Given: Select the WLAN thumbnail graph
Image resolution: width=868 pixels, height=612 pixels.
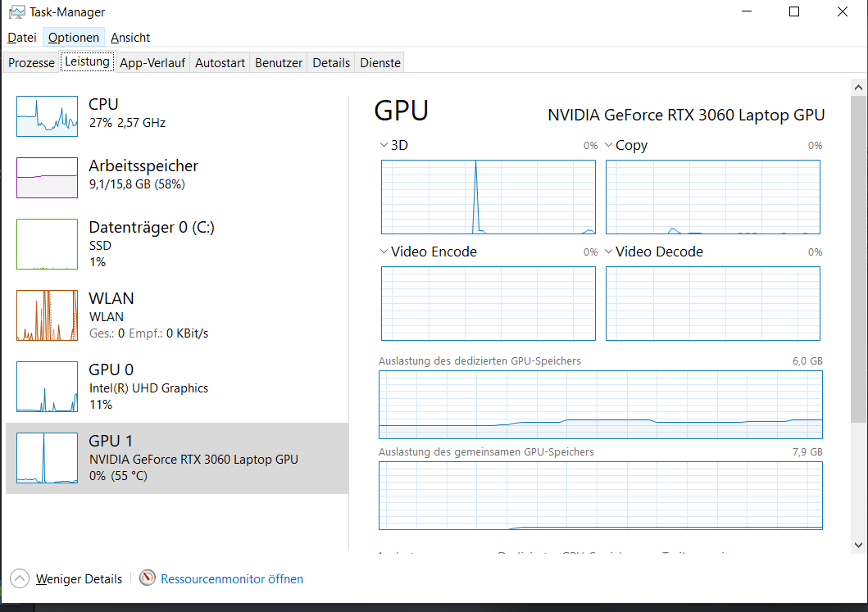Looking at the screenshot, I should [47, 315].
